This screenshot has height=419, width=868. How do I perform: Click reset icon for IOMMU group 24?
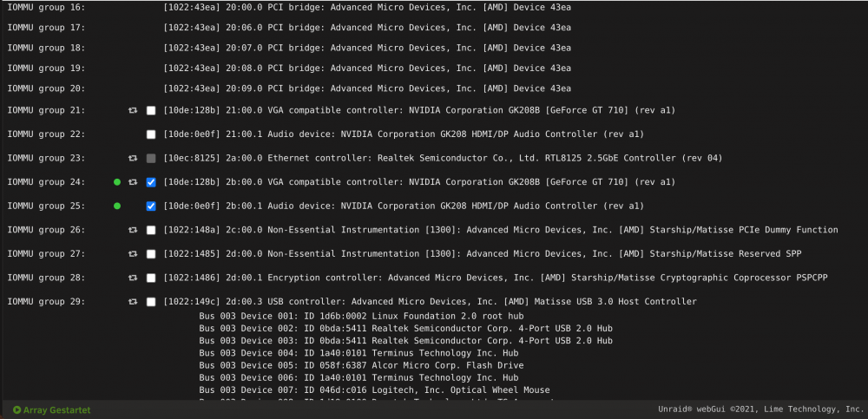133,182
